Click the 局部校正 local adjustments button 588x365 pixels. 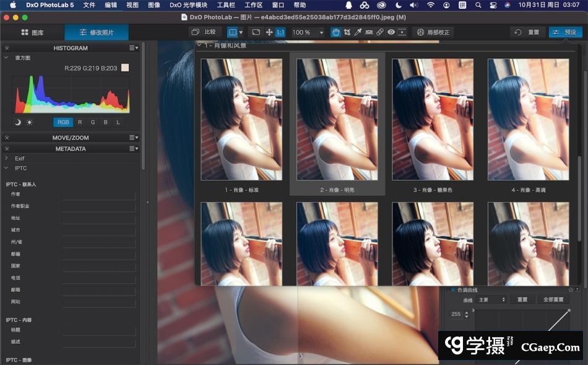[x=433, y=32]
